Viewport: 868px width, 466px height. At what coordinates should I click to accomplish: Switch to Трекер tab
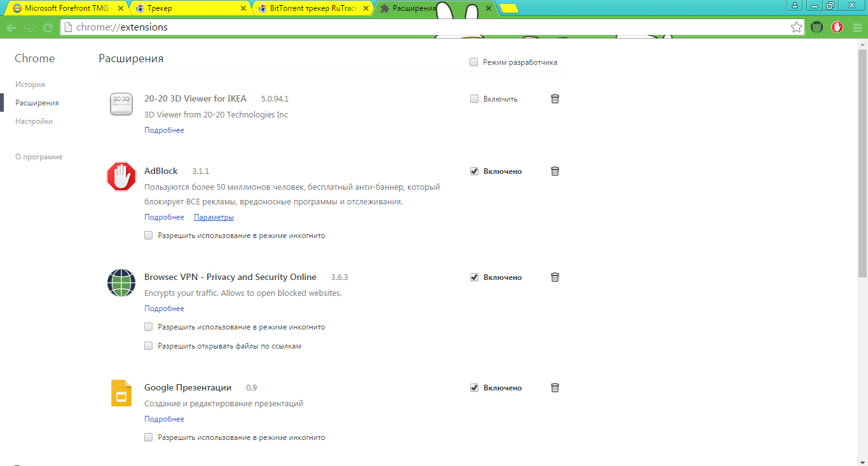point(189,9)
